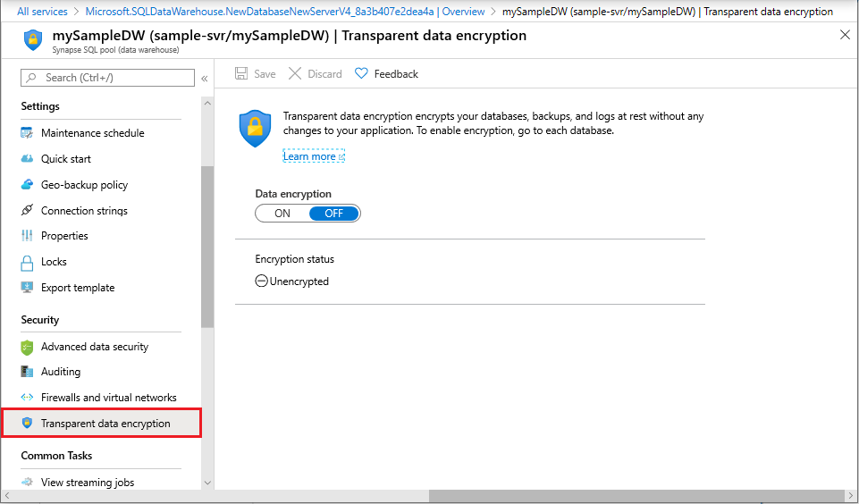Click the external link icon beside Learn more
The image size is (859, 504).
point(341,157)
